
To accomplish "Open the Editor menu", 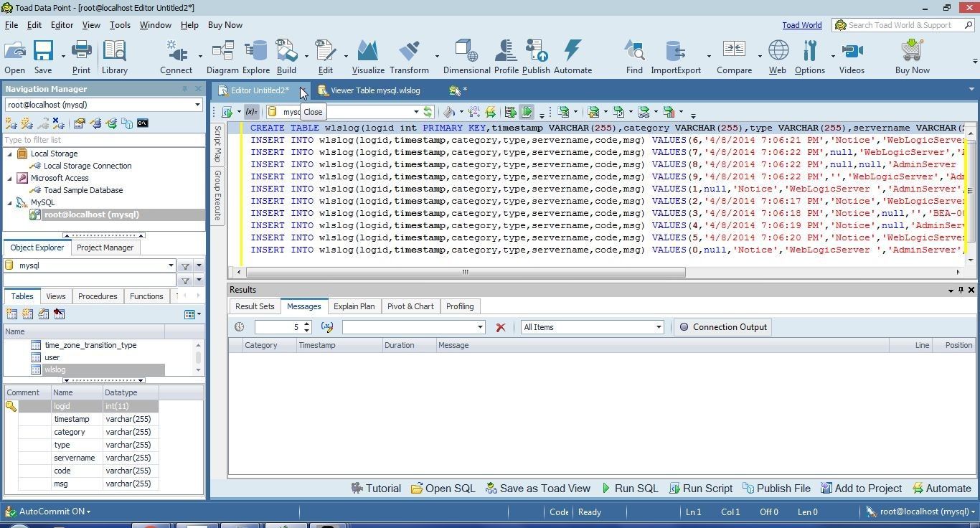I will coord(62,24).
